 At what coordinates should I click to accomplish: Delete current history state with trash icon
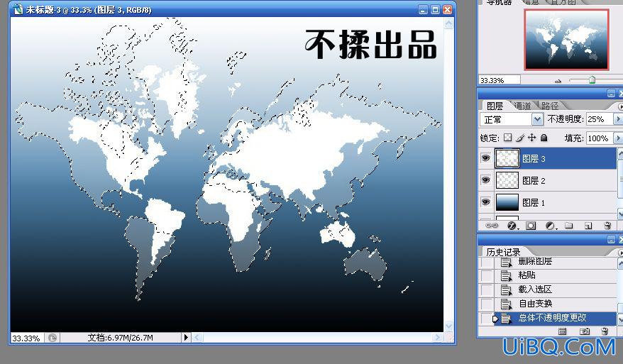(605, 331)
